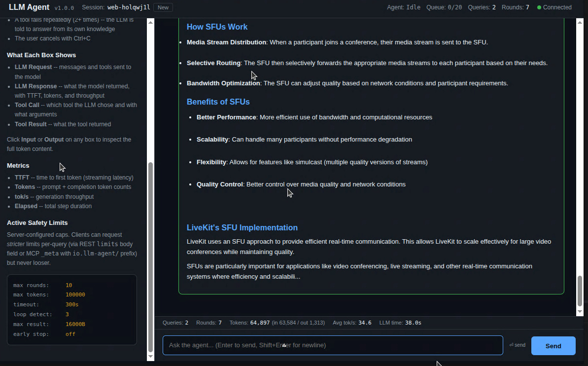Click the Elapsed metric description
The width and height of the screenshot is (588, 366).
point(53,206)
